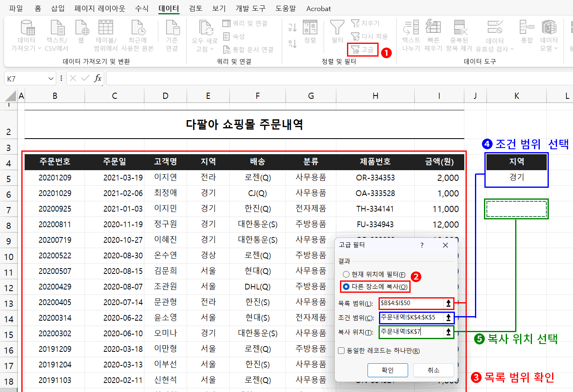This screenshot has width=573, height=392.
Task: Click 기존 연결 icon
Action: tap(172, 27)
